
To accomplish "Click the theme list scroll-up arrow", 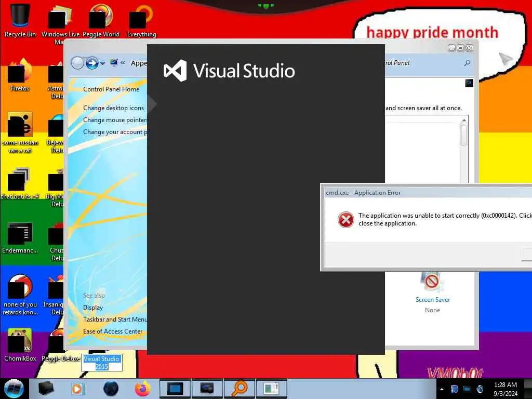I will coord(464,121).
